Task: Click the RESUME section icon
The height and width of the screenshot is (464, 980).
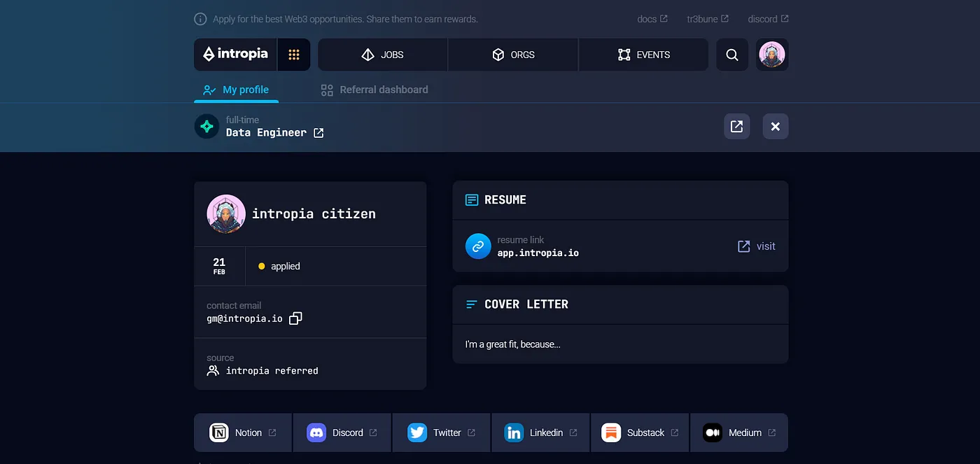Action: [x=472, y=200]
